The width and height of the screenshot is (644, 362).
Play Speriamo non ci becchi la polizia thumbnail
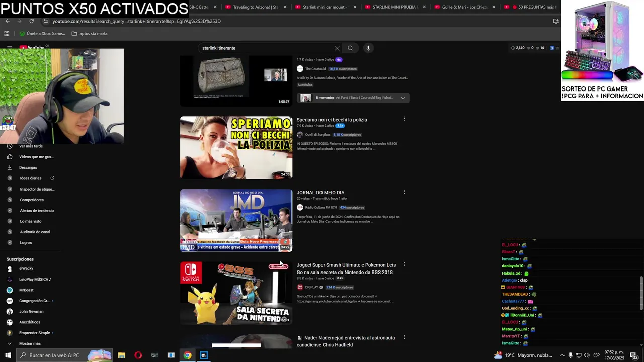click(x=236, y=148)
